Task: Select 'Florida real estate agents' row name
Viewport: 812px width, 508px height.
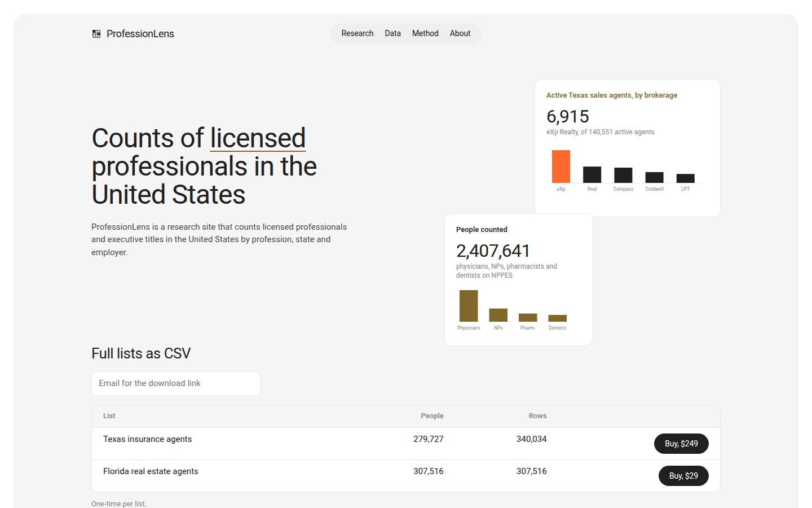Action: coord(151,471)
